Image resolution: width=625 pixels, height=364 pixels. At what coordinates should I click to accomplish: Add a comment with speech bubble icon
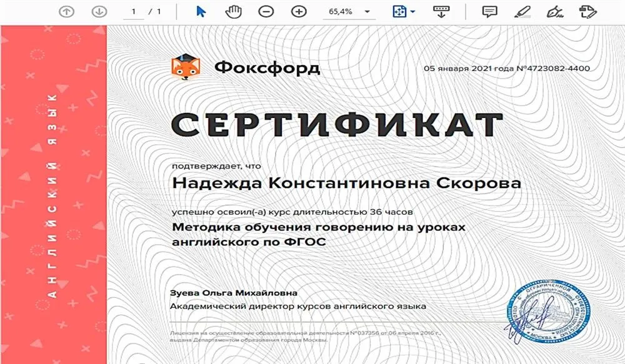click(489, 12)
